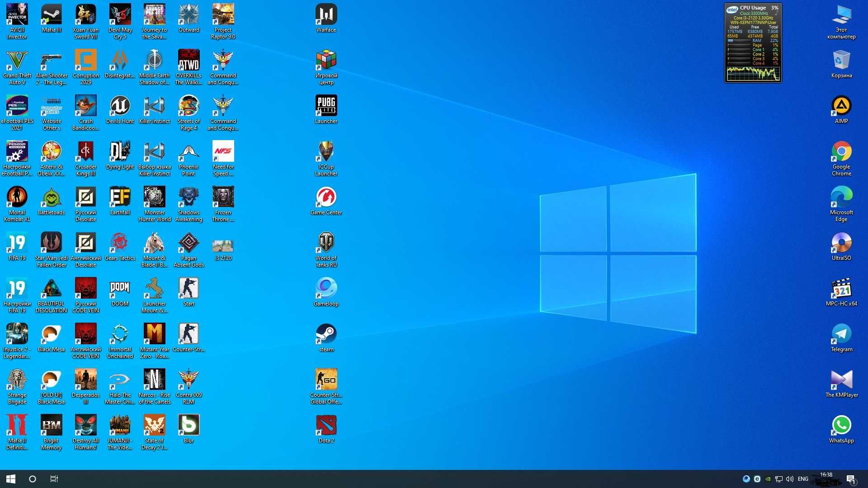Launch Streets of Rage 4
This screenshot has width=868, height=488.
189,113
